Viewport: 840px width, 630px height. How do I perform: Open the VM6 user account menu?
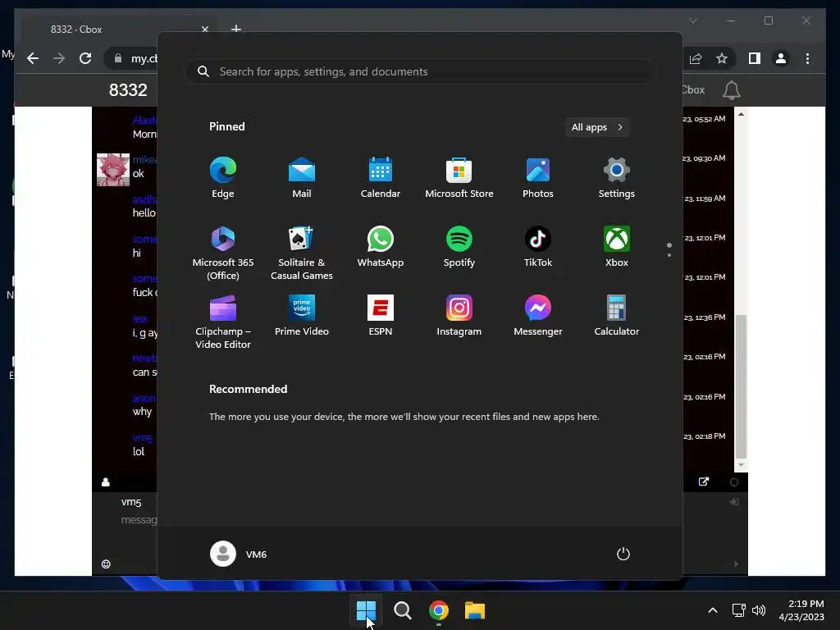tap(239, 554)
